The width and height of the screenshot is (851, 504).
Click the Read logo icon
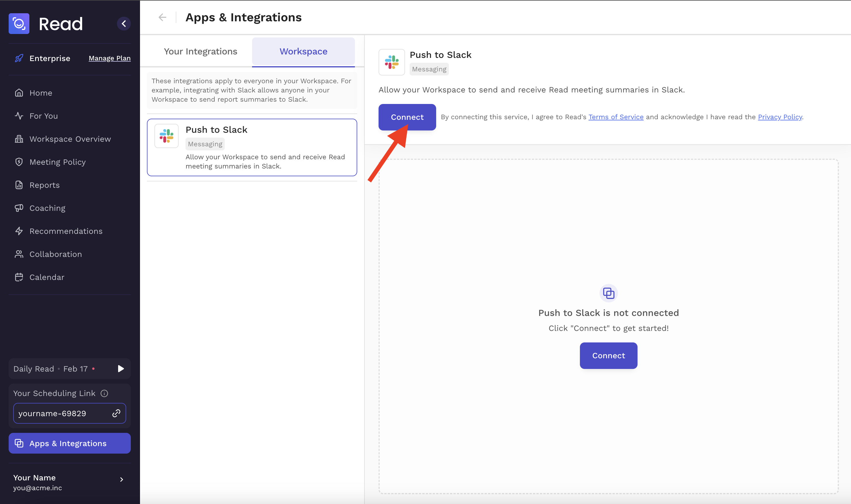pos(19,24)
